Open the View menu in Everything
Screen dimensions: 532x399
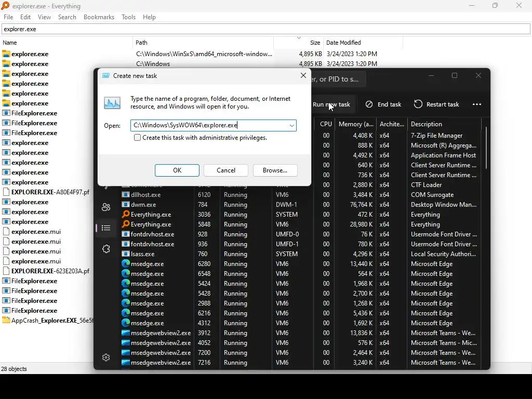[44, 17]
